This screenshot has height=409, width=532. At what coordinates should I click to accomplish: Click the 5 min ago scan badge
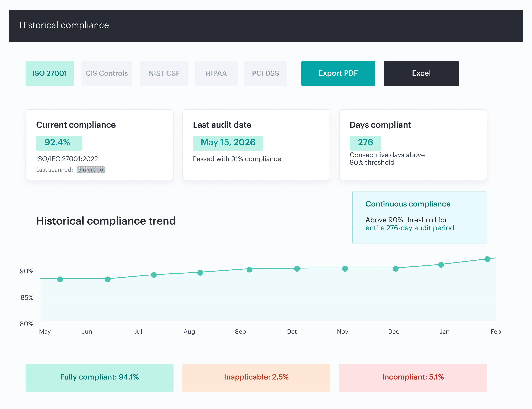(x=91, y=170)
